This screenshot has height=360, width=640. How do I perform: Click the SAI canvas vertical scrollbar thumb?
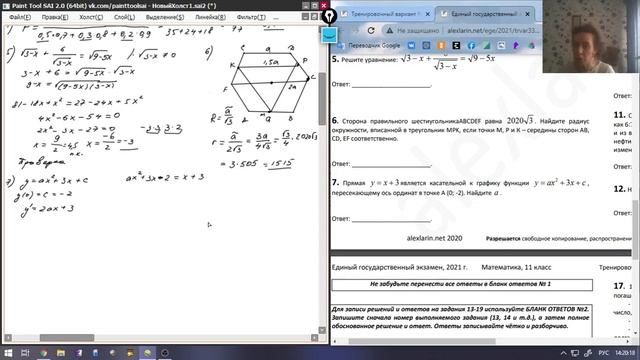322,99
